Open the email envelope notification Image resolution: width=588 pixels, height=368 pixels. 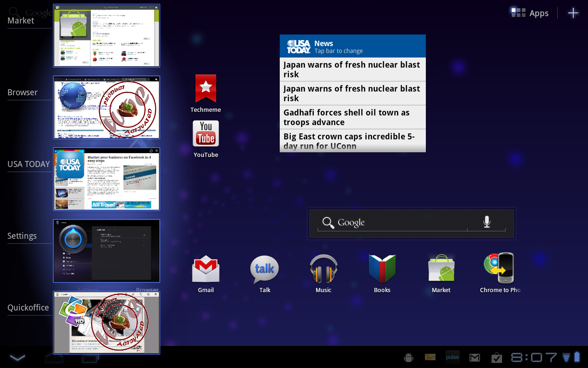click(430, 357)
